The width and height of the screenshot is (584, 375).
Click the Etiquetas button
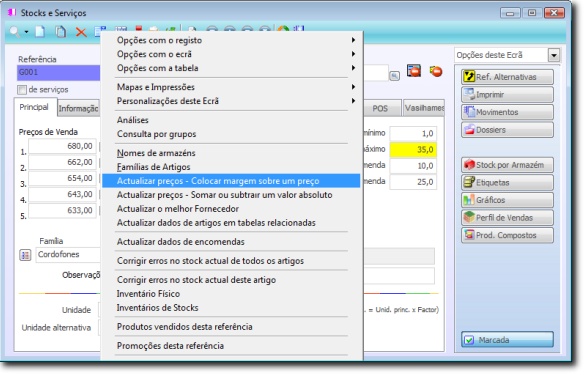click(507, 182)
